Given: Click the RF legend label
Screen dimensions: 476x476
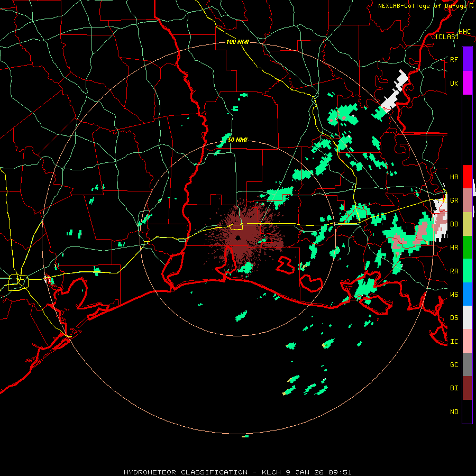Looking at the screenshot, I should click(454, 59).
